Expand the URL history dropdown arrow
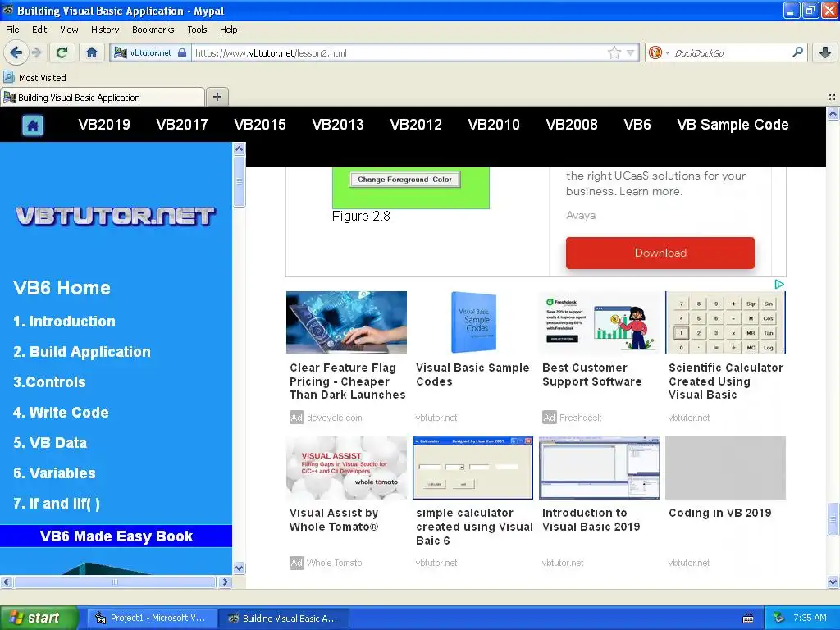Image resolution: width=840 pixels, height=630 pixels. tap(631, 52)
